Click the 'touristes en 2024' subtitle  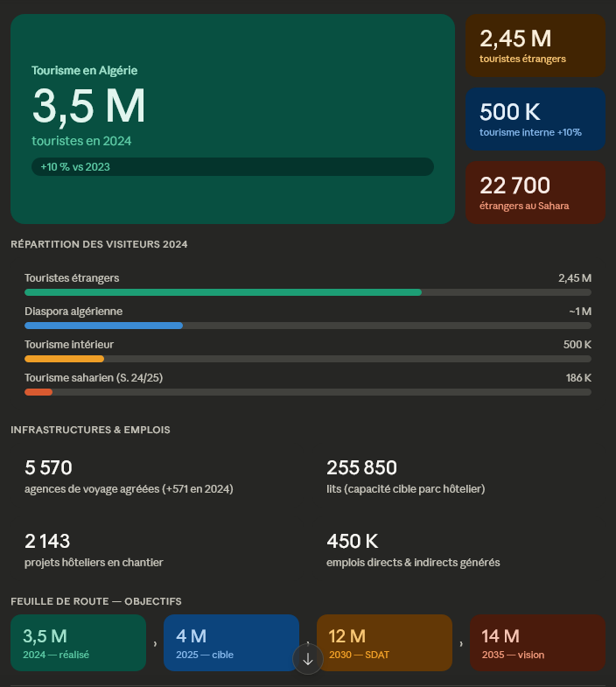(81, 141)
